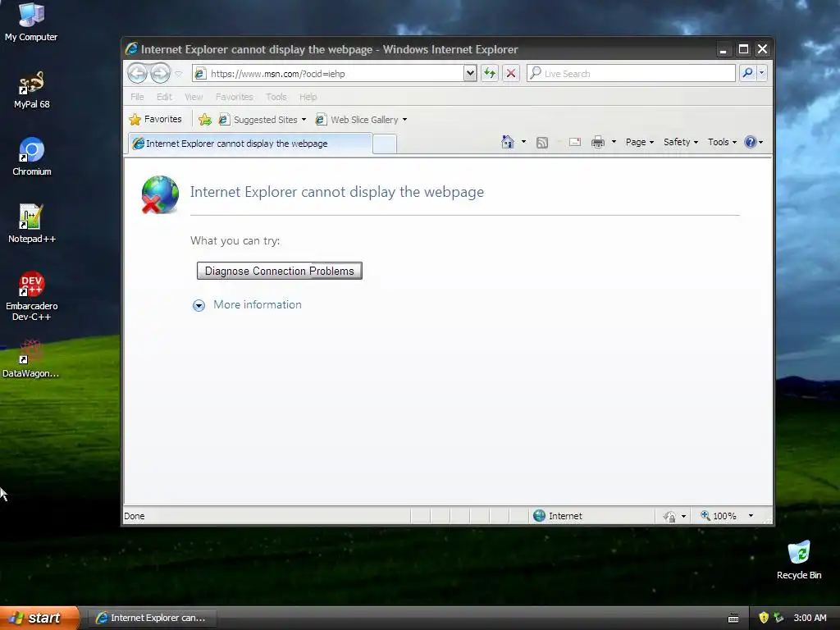Click the IE logo in title bar

click(x=131, y=48)
